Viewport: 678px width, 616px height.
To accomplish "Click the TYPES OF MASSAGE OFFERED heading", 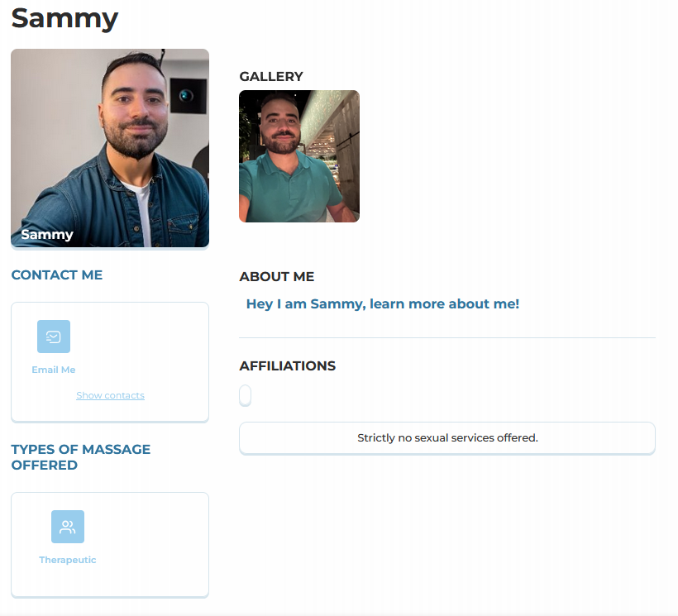I will (x=81, y=457).
